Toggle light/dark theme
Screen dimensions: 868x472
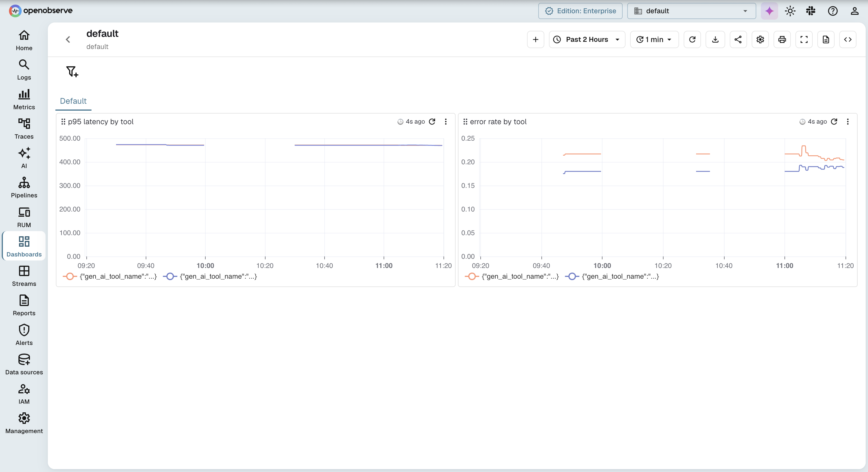[x=790, y=11]
